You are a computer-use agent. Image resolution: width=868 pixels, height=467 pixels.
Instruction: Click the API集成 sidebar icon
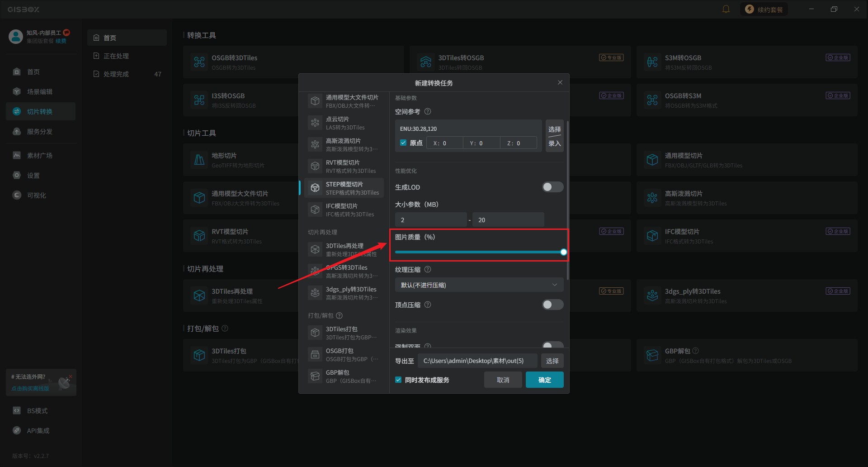tap(17, 430)
